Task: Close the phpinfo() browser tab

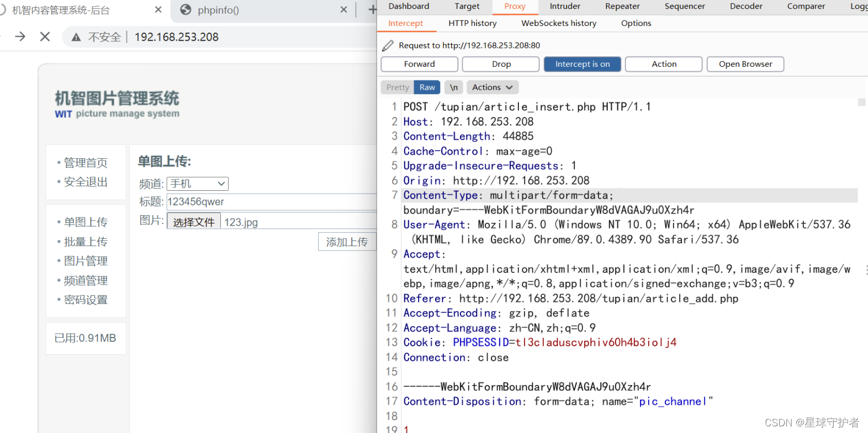Action: [x=343, y=9]
